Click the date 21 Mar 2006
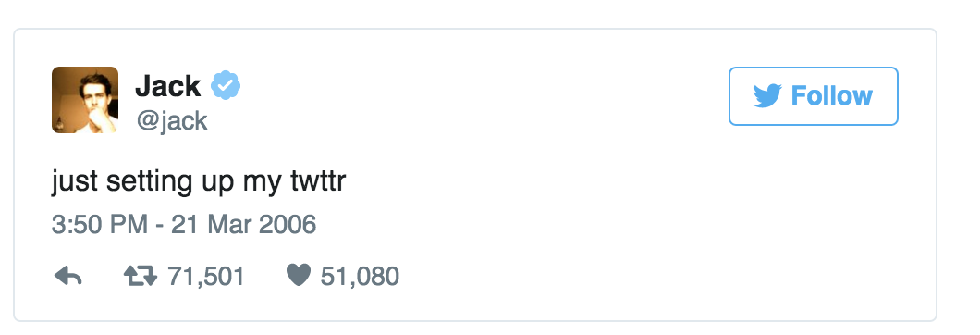980x335 pixels. [244, 225]
